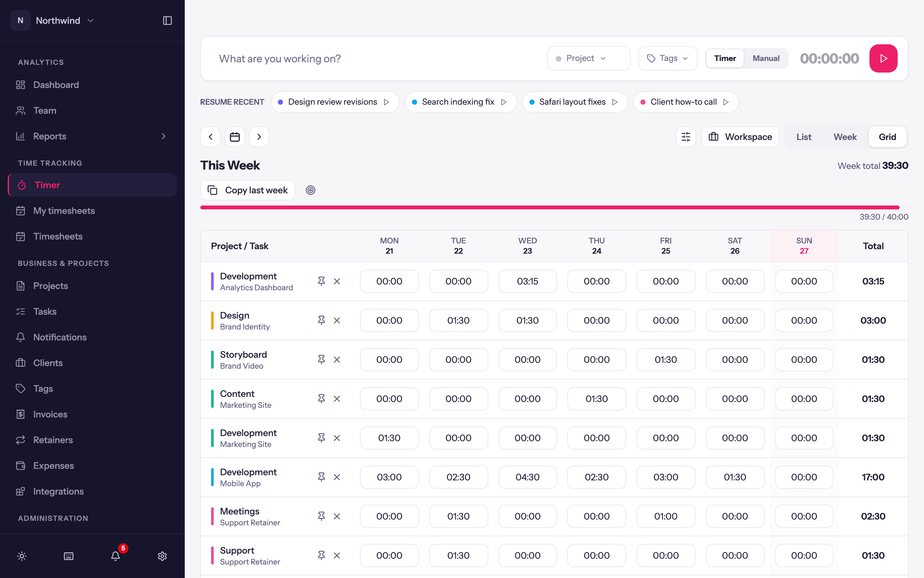Pin the Meetings Support Retainer row
Viewport: 924px width, 578px height.
coord(321,516)
